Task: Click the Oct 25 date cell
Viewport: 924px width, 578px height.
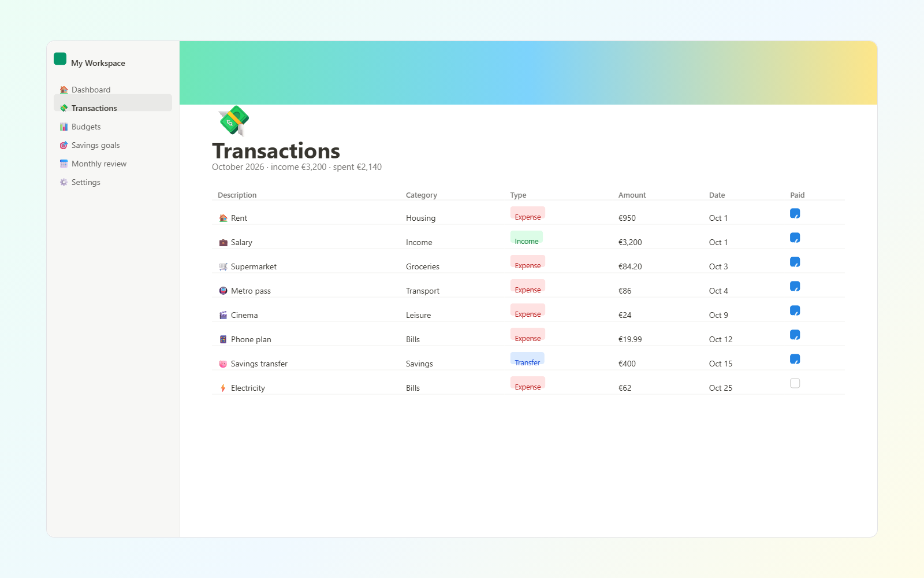Action: coord(721,388)
